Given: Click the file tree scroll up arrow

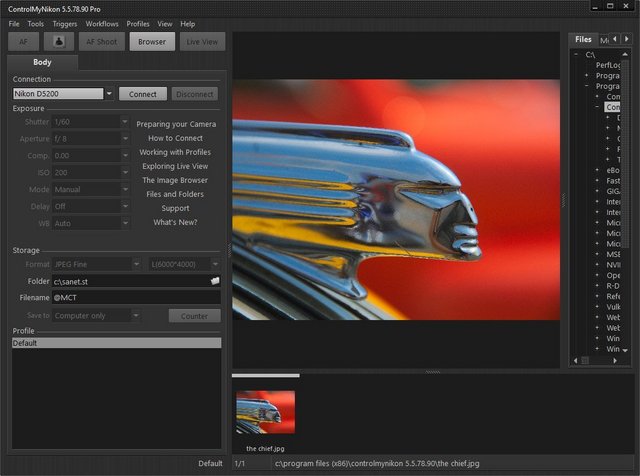Looking at the screenshot, I should click(625, 54).
